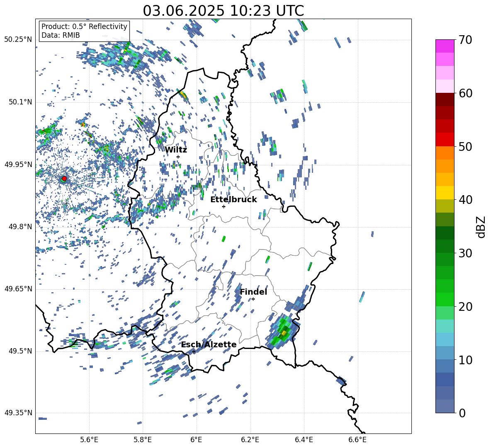
Task: Click the 10 colorbar tick label
Action: point(465,360)
